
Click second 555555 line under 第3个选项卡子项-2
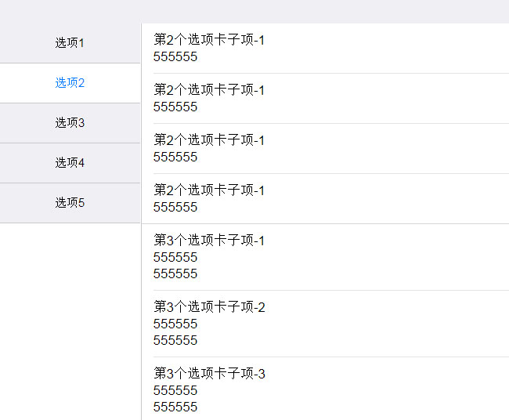175,340
